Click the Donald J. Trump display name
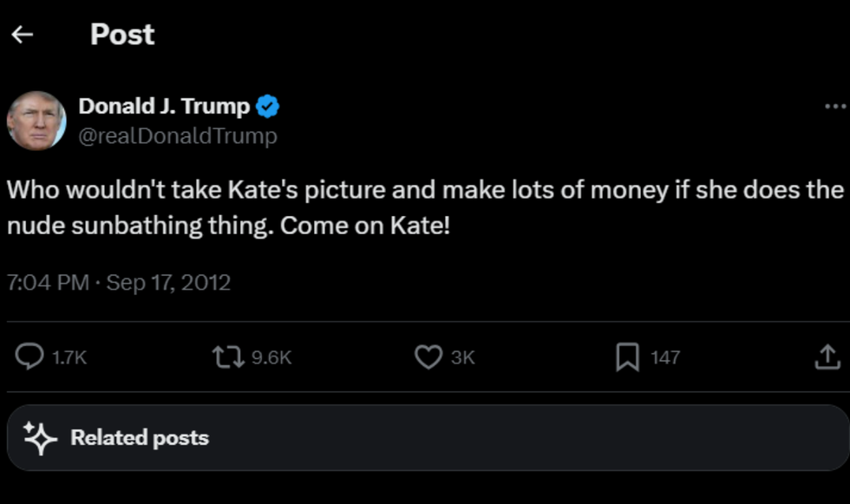This screenshot has height=504, width=850. tap(165, 105)
